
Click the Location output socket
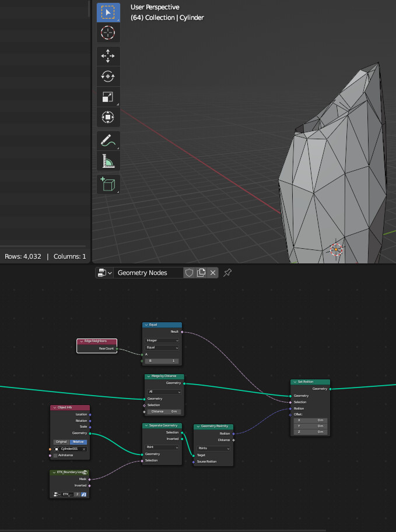click(x=90, y=415)
